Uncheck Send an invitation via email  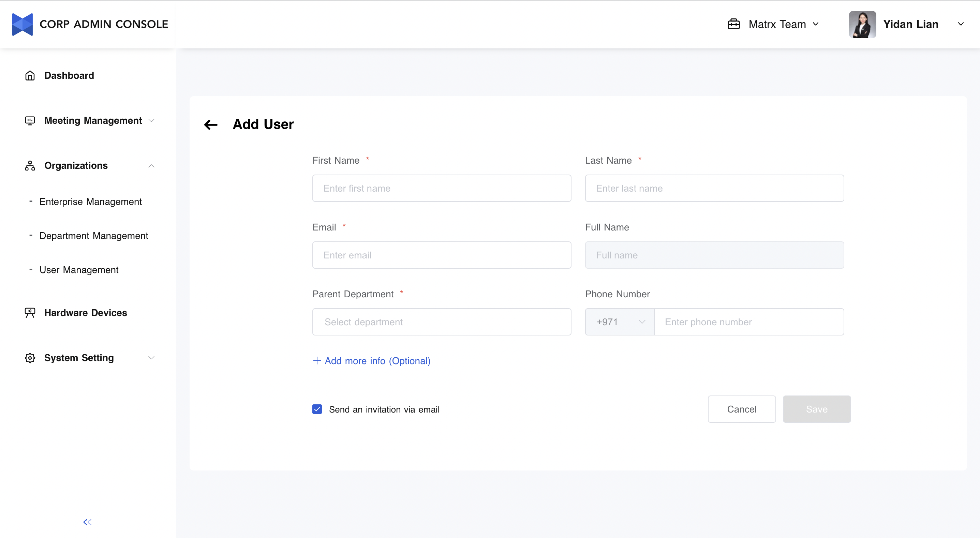[x=317, y=409]
